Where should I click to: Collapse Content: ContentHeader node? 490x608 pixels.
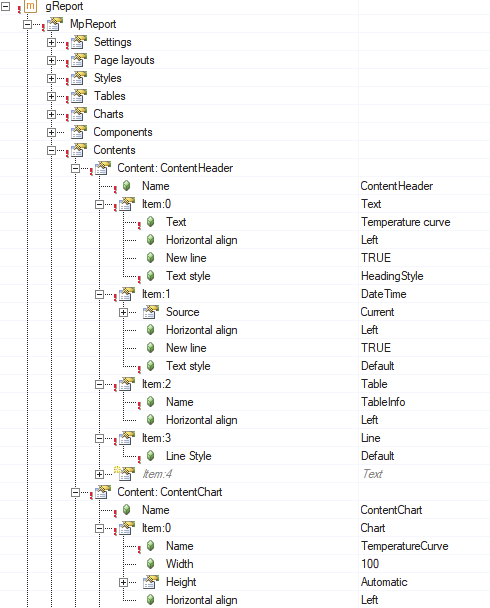pos(75,168)
